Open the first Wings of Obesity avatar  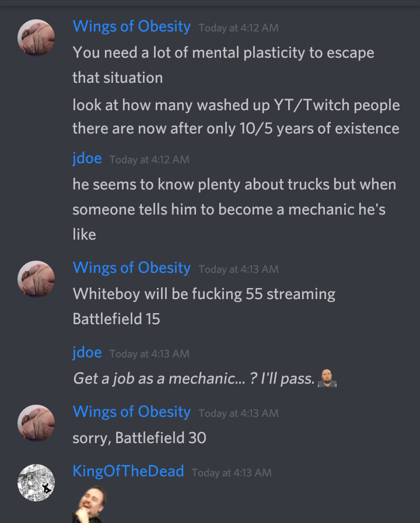click(x=36, y=38)
